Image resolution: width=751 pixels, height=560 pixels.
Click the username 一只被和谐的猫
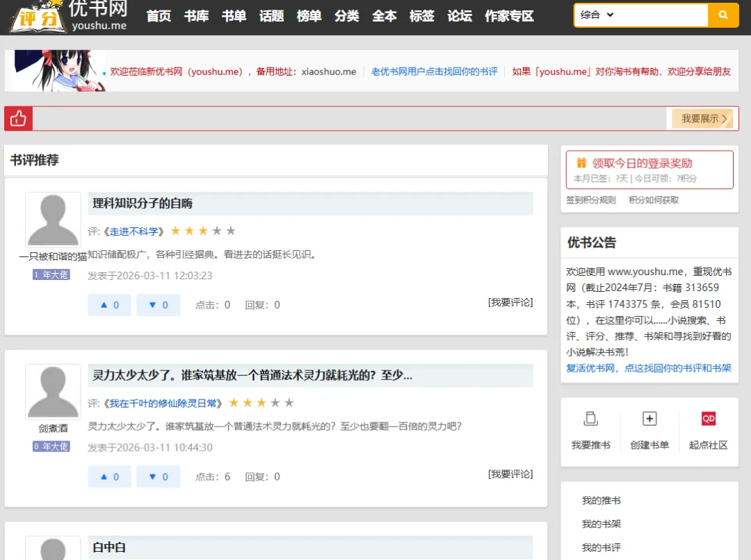click(53, 256)
